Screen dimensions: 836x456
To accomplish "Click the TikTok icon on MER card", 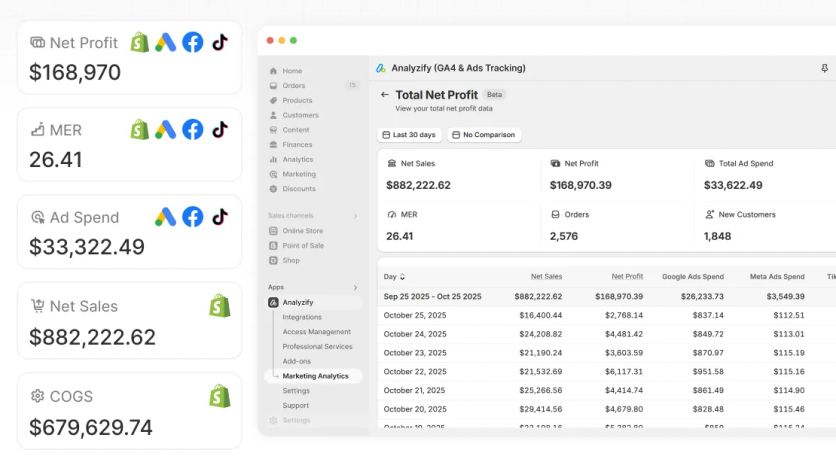I will 220,130.
